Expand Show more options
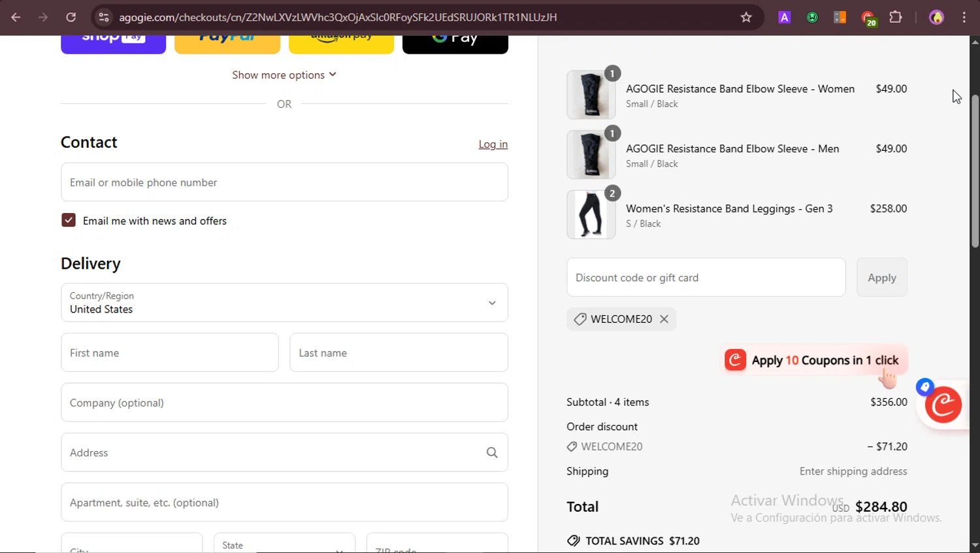980x553 pixels. (x=284, y=75)
